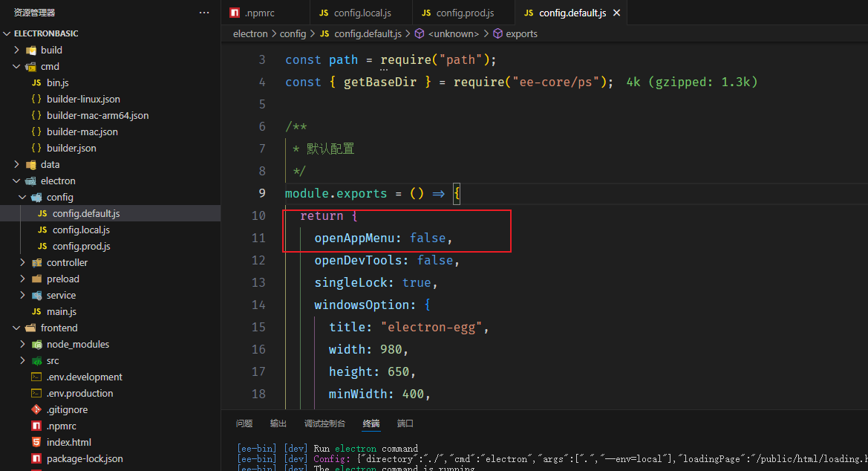Click the braces icon of builder-mac-arm64.json
This screenshot has width=868, height=471.
click(x=36, y=115)
